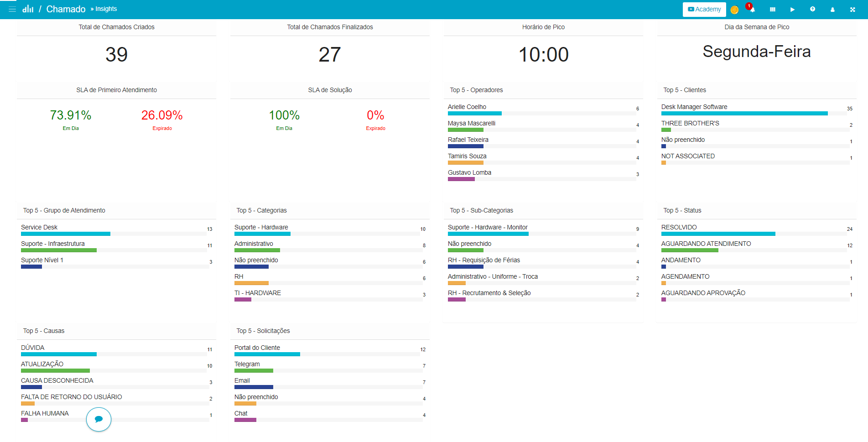868x442 pixels.
Task: Click the RESOLVIDO status row
Action: pyautogui.click(x=757, y=230)
